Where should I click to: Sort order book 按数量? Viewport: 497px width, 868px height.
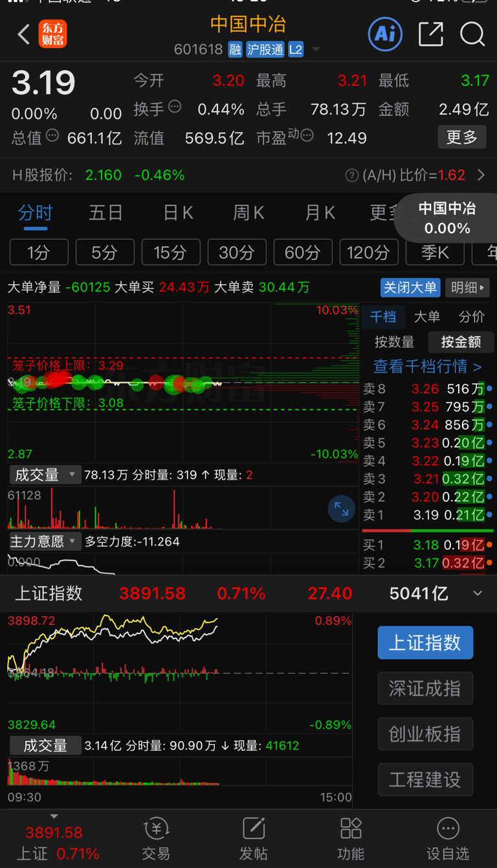pyautogui.click(x=394, y=342)
